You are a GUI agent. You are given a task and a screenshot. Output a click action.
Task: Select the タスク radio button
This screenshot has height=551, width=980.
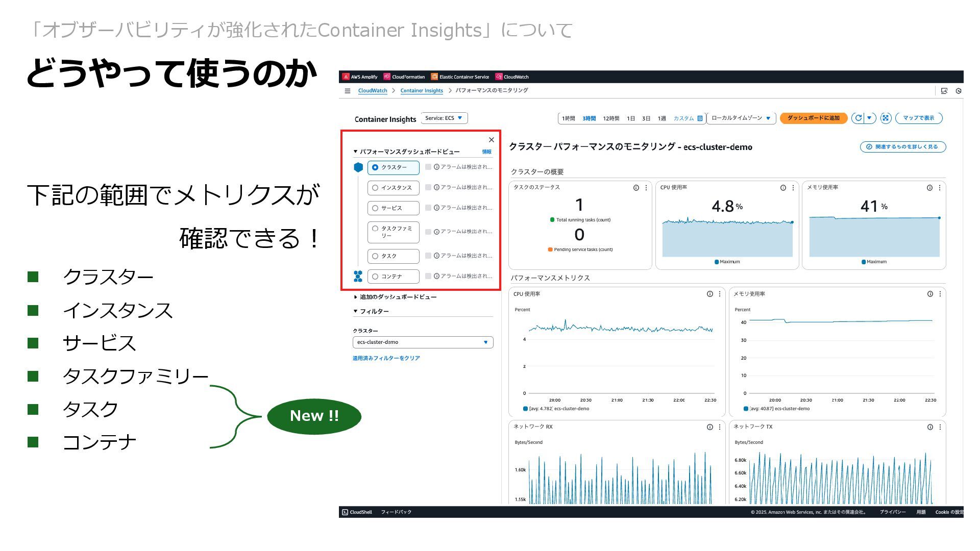click(375, 256)
